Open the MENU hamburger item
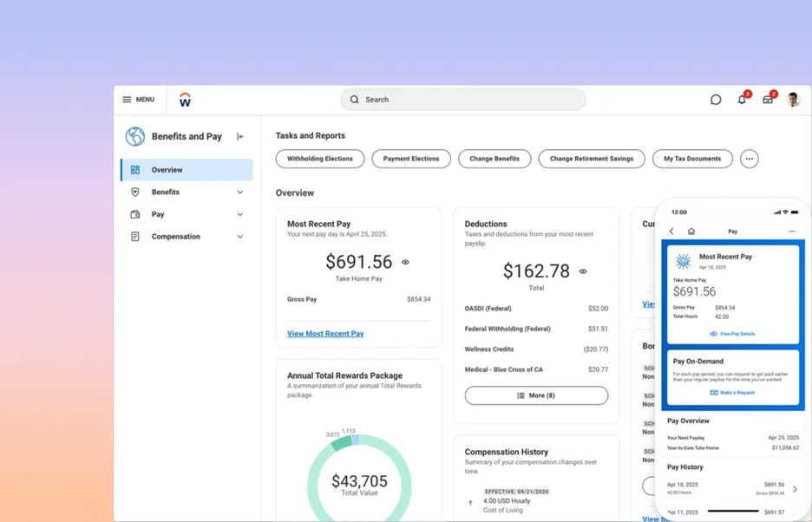 click(x=139, y=99)
